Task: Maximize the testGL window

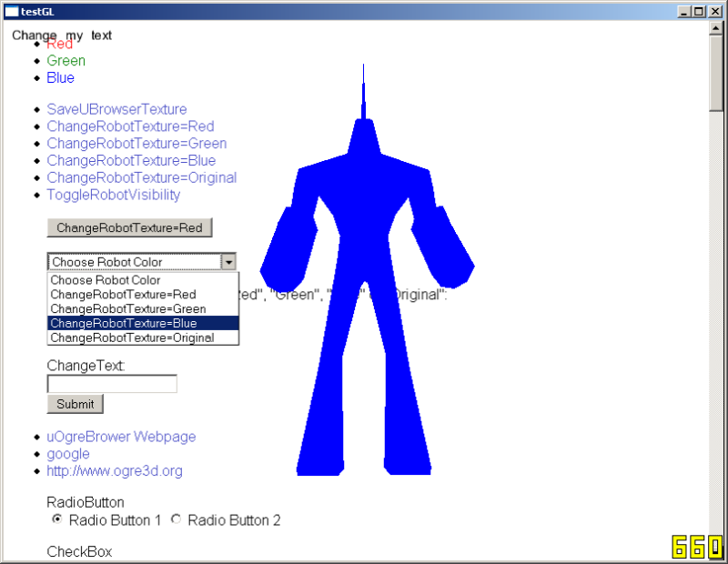Action: pos(699,12)
